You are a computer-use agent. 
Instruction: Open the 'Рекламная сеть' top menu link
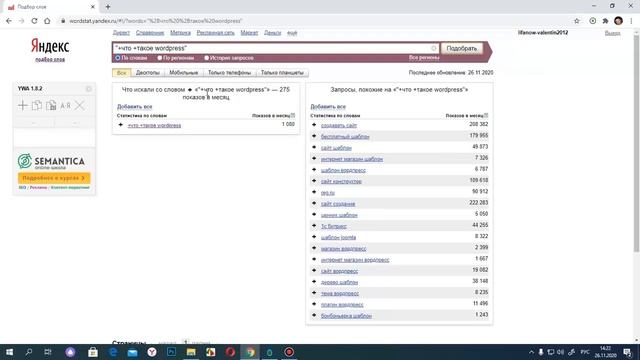pos(216,33)
